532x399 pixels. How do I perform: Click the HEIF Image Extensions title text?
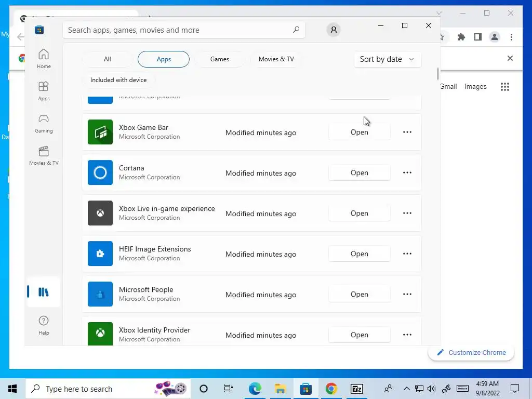click(155, 249)
